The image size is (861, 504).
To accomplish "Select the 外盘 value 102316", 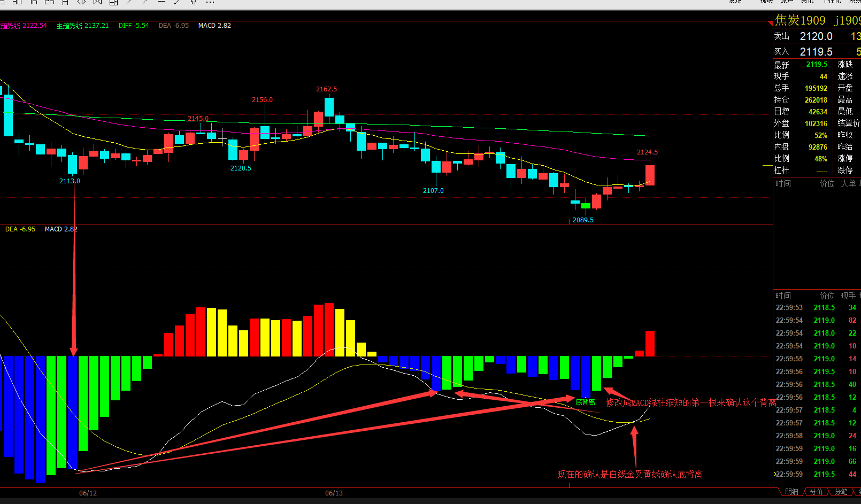I will [816, 123].
